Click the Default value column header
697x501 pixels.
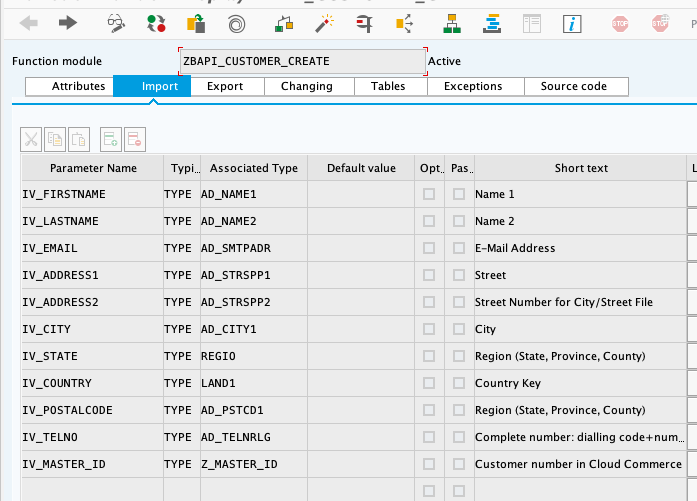click(x=361, y=168)
